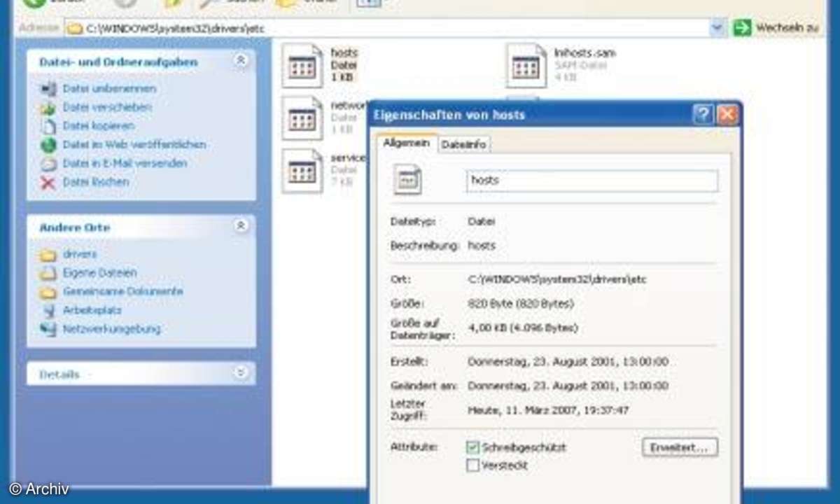
Task: Click the Erweitert... button
Action: coord(680,447)
